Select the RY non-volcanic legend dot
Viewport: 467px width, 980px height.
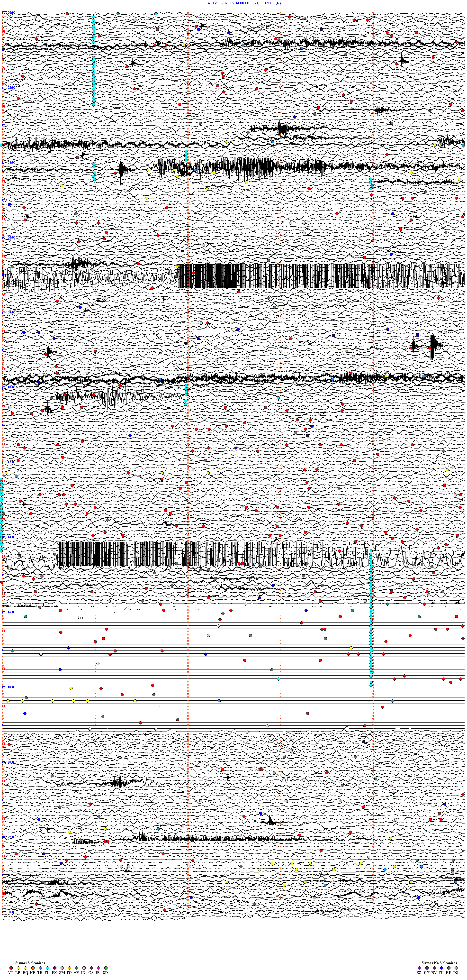pyautogui.click(x=434, y=968)
